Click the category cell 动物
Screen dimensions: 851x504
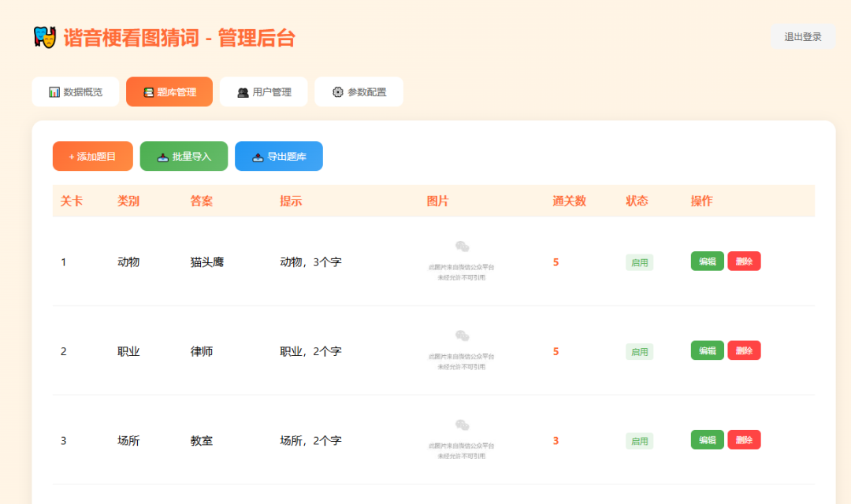128,262
